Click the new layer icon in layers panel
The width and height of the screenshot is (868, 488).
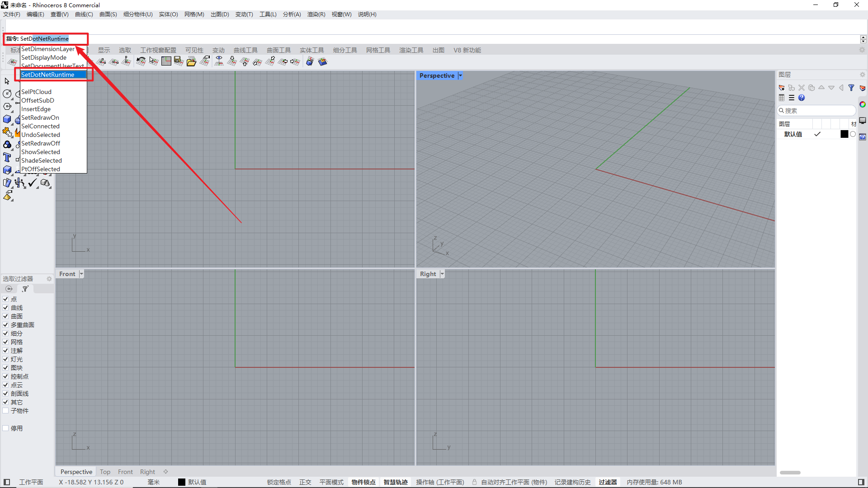click(782, 88)
